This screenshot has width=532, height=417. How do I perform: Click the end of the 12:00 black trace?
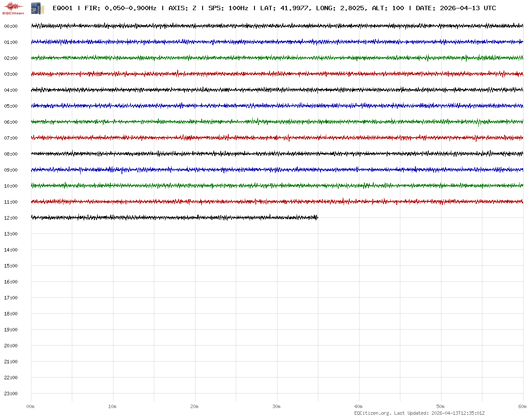[x=317, y=217]
